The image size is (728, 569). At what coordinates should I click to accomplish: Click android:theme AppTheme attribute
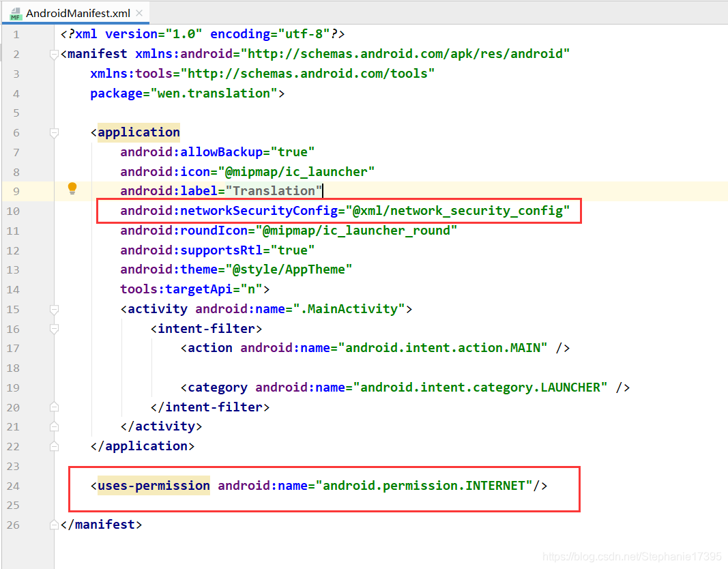click(x=236, y=269)
